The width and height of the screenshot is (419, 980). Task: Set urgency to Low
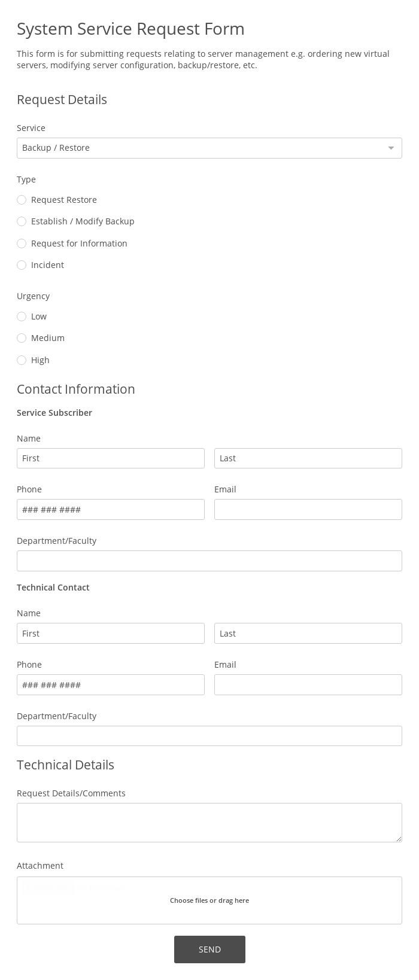tap(22, 316)
